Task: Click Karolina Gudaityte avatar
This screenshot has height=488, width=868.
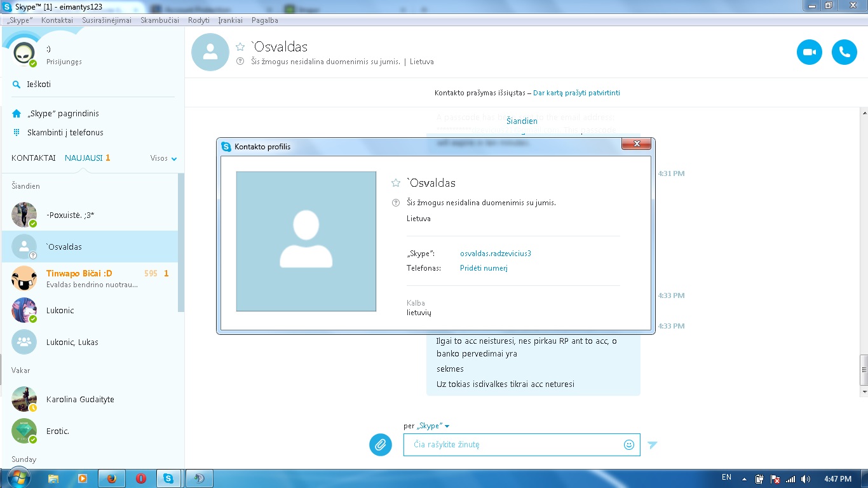Action: (x=24, y=399)
